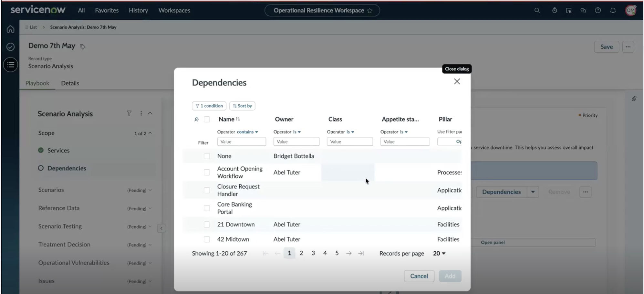The width and height of the screenshot is (644, 294).
Task: Toggle the select-all checkbox in header
Action: pyautogui.click(x=207, y=120)
